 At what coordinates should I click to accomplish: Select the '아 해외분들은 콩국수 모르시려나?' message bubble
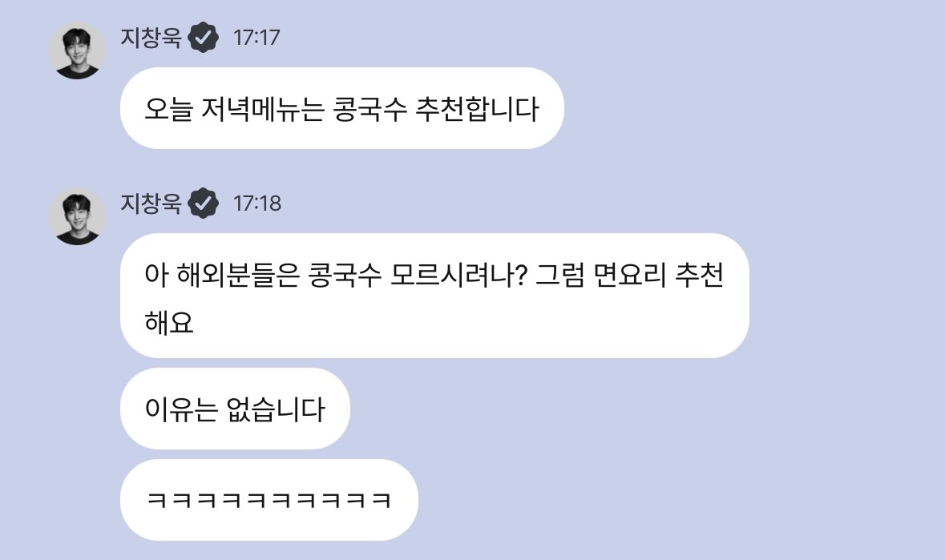pos(434,296)
